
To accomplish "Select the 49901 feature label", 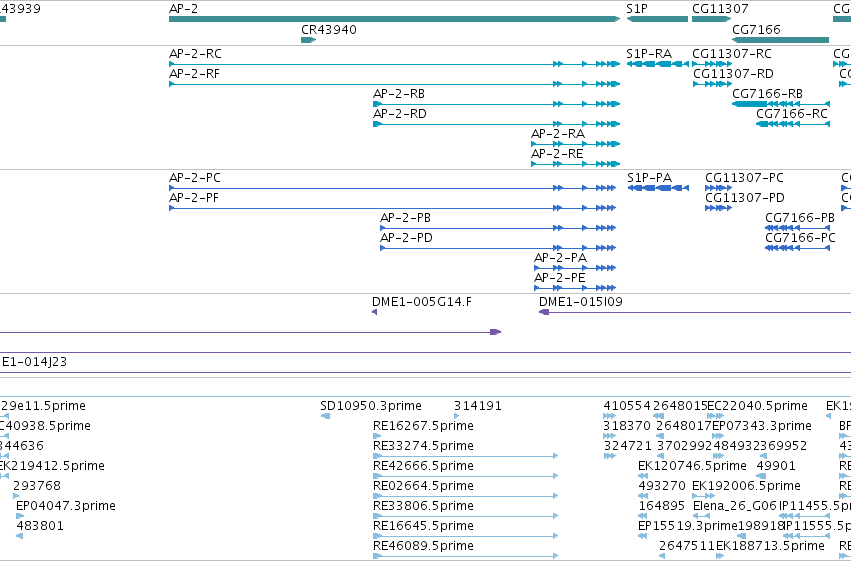I will coord(776,466).
